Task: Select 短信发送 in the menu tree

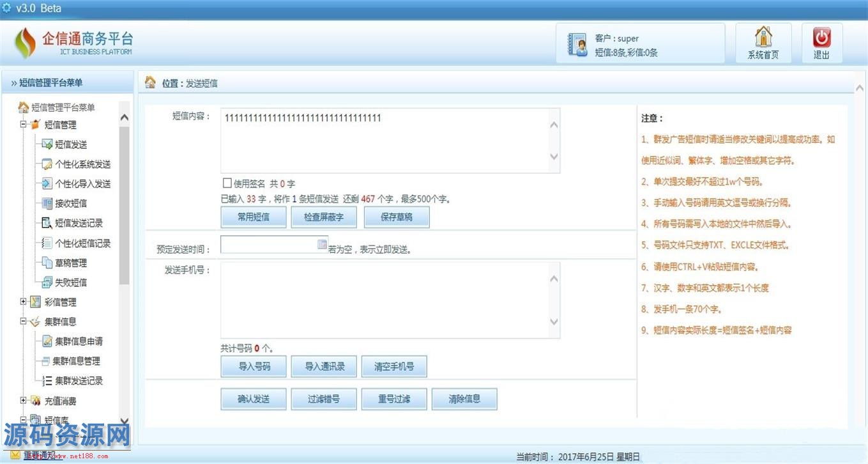Action: coord(71,144)
